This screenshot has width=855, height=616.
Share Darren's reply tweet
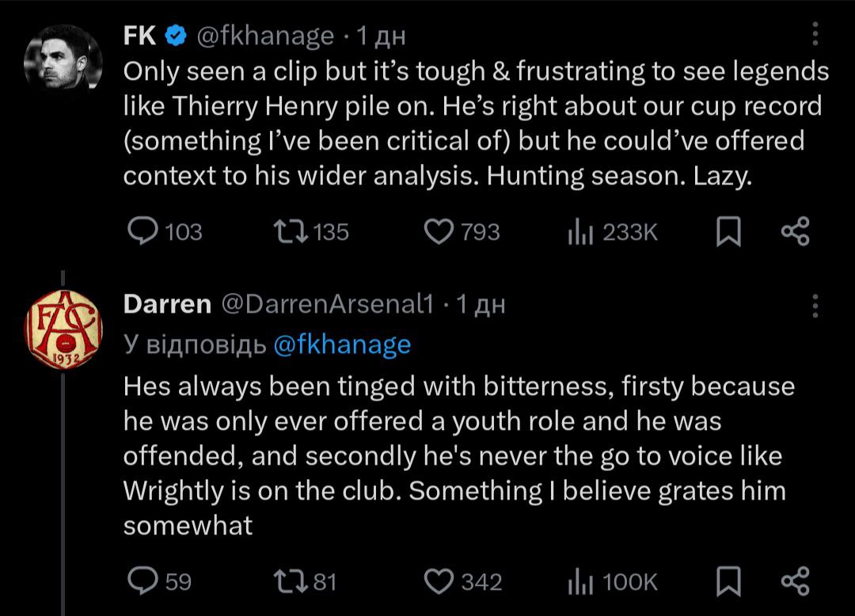795,582
